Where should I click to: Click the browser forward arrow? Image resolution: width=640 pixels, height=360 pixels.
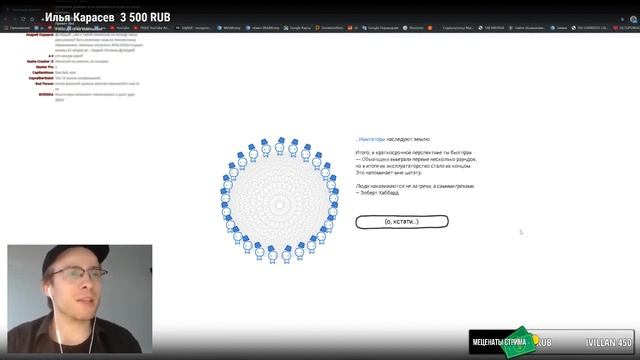pos(14,19)
